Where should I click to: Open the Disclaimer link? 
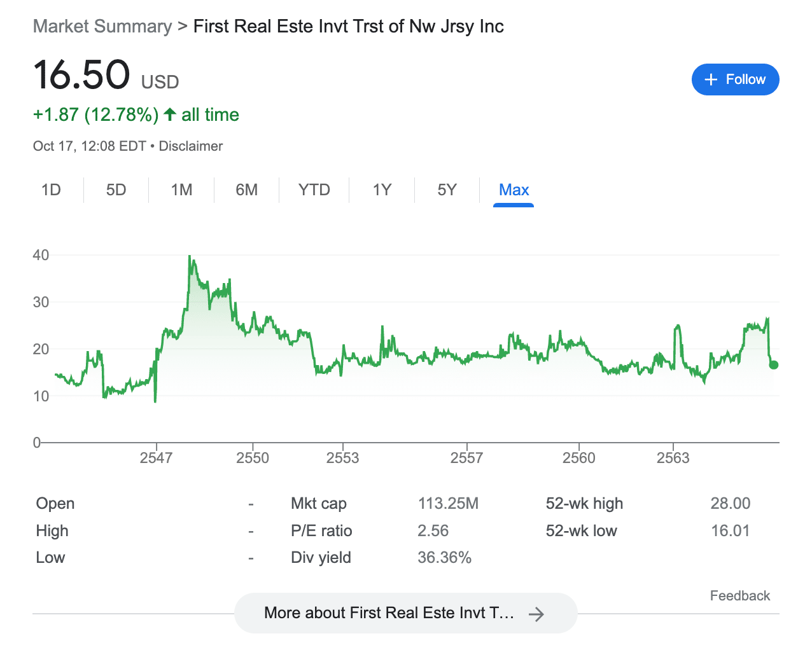point(191,146)
